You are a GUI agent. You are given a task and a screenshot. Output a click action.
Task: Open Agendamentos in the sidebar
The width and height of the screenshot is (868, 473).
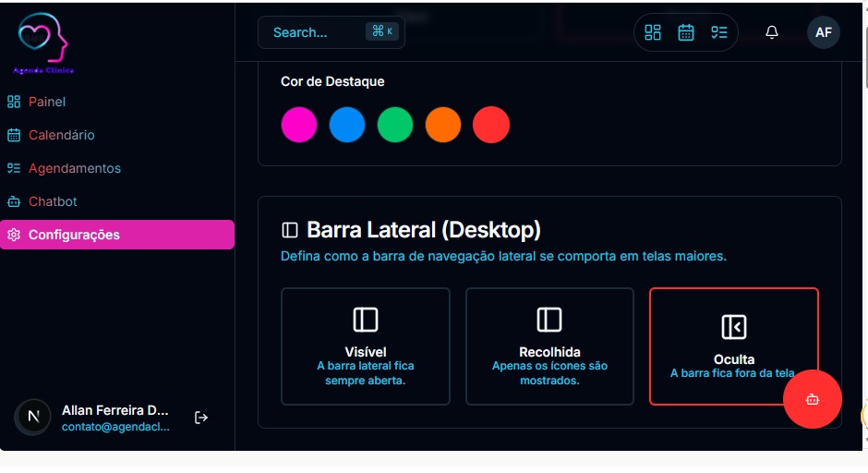coord(74,168)
